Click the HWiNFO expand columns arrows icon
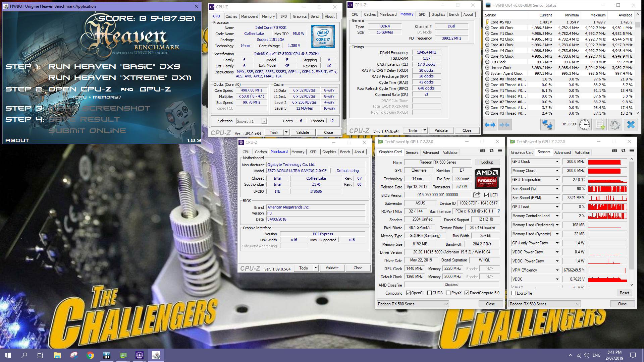644x362 pixels. point(490,125)
